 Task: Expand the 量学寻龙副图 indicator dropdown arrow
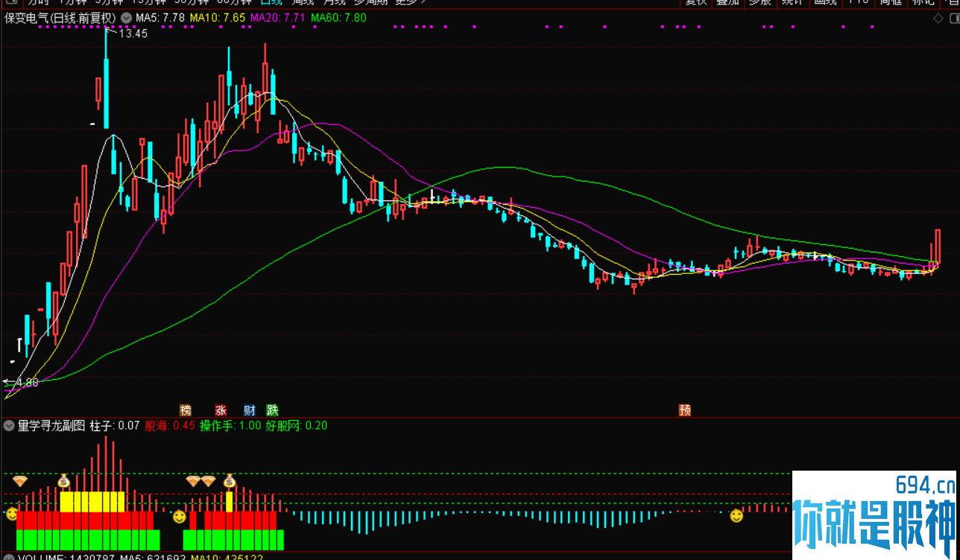coord(8,426)
